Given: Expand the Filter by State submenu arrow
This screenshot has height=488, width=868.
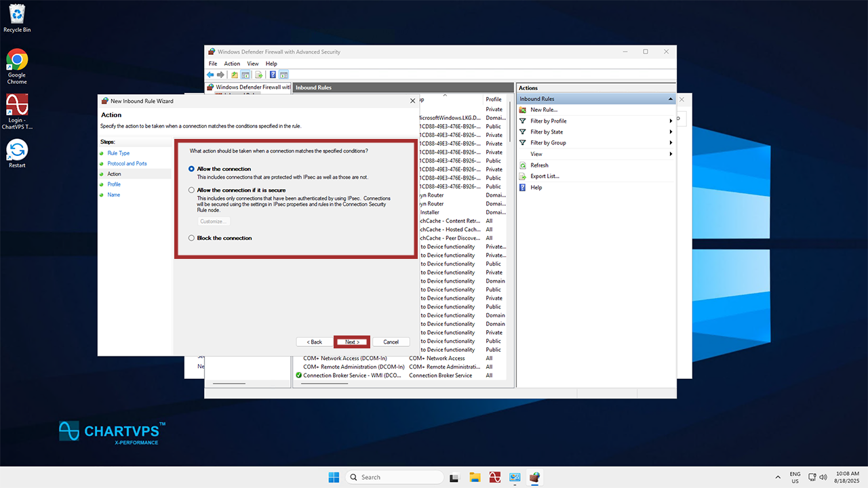Looking at the screenshot, I should [671, 132].
